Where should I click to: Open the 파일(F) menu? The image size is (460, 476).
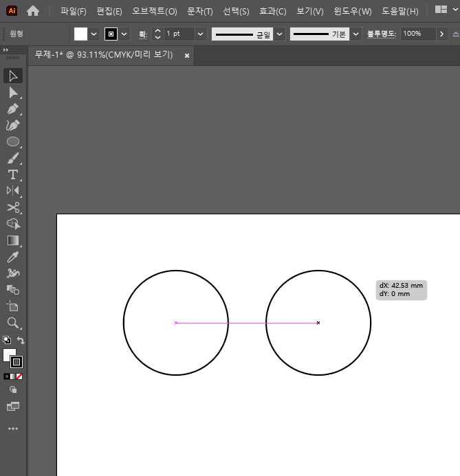(73, 11)
